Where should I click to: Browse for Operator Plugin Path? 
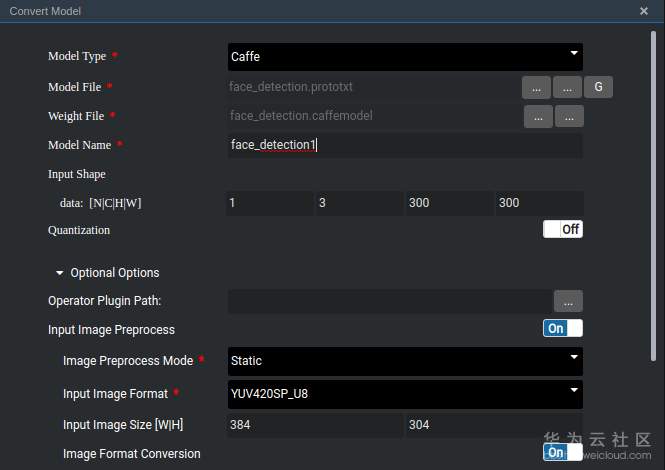coord(568,302)
